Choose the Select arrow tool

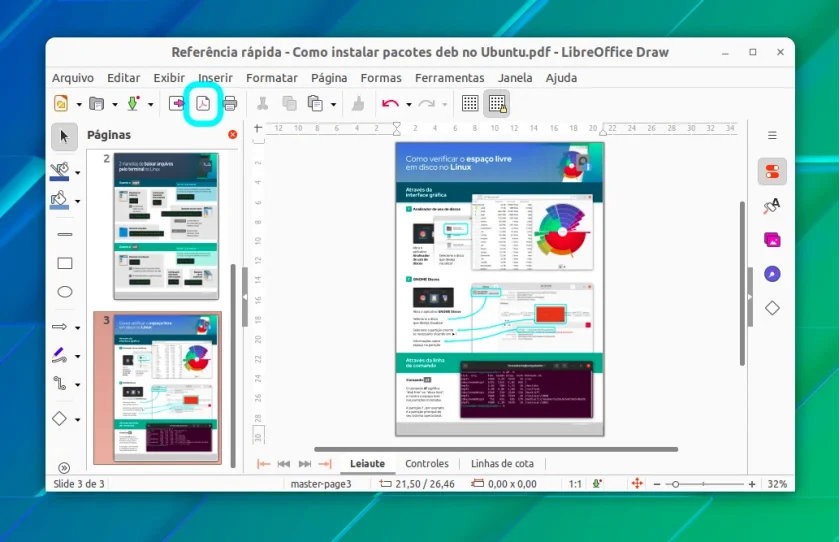click(64, 137)
